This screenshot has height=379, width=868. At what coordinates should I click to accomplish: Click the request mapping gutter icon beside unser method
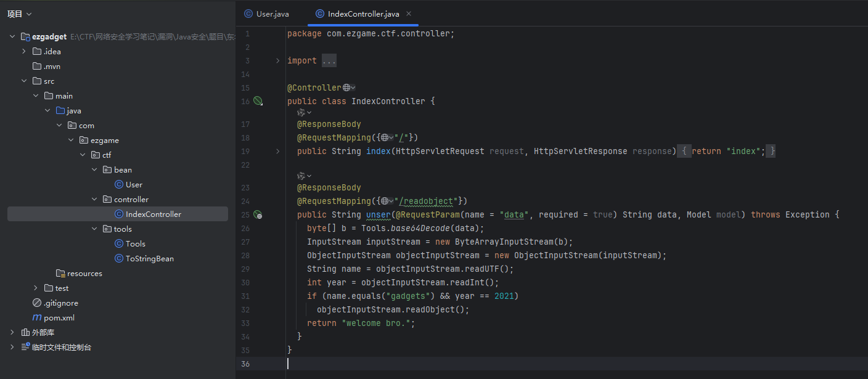coord(258,215)
